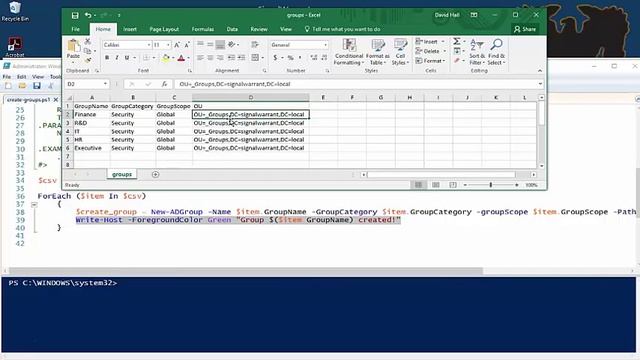The image size is (640, 360).
Task: Click Increase Font Size icon
Action: [x=177, y=45]
